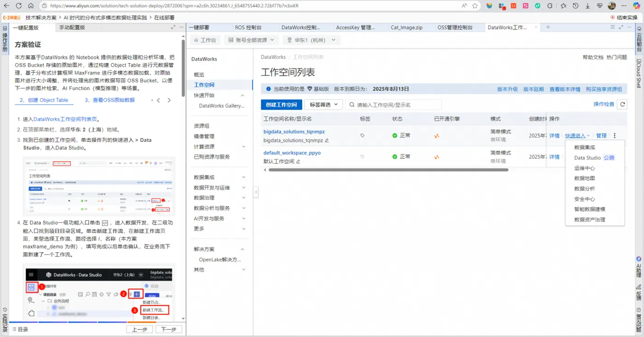Switch to ROS 控制台 tab

(x=248, y=27)
